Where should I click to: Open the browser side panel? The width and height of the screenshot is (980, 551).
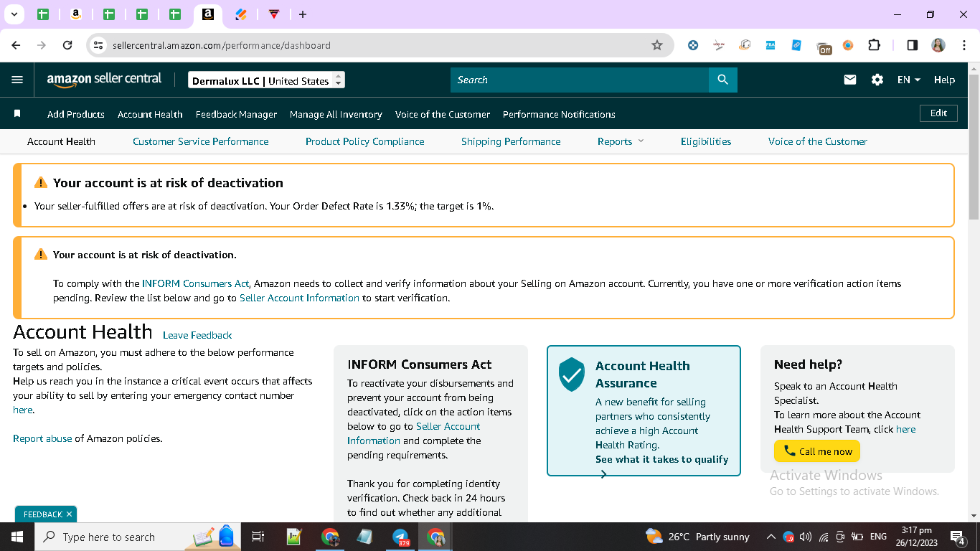pos(912,45)
